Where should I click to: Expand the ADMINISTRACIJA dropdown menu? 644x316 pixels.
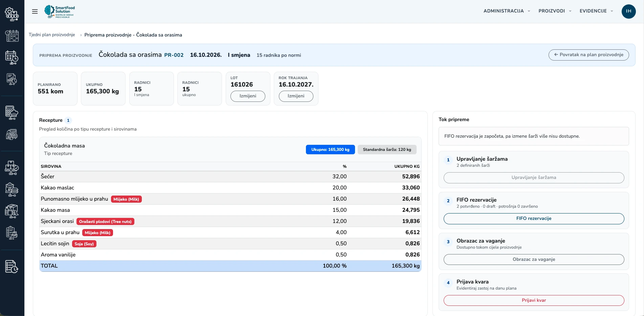507,11
